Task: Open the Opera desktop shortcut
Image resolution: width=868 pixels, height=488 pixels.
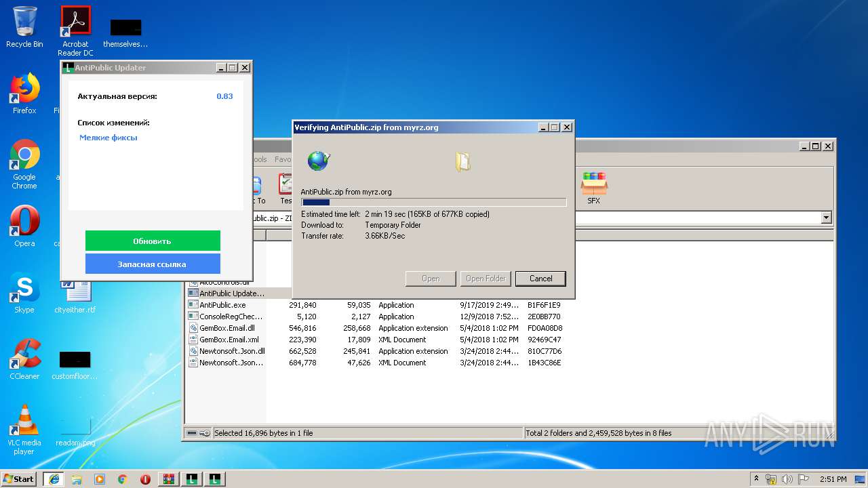Action: coord(24,226)
